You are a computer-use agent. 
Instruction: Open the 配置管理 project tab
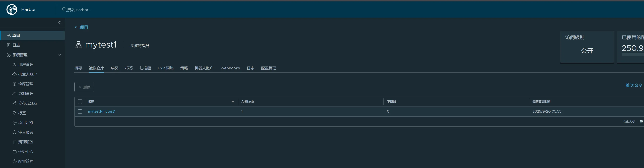(268, 68)
